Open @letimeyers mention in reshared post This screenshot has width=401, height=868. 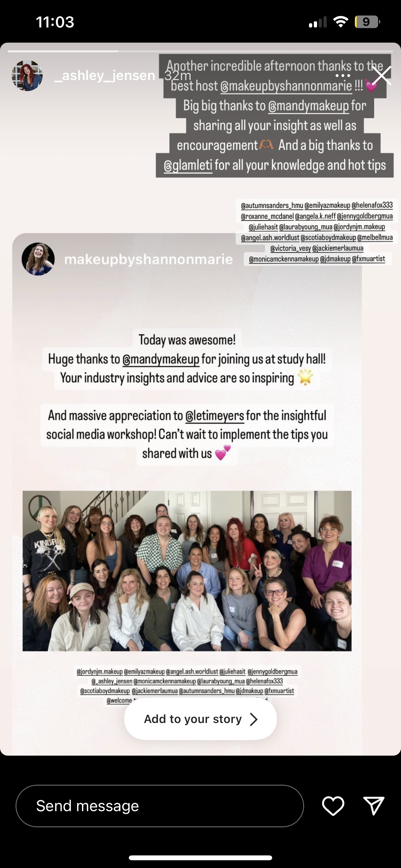[x=215, y=416]
